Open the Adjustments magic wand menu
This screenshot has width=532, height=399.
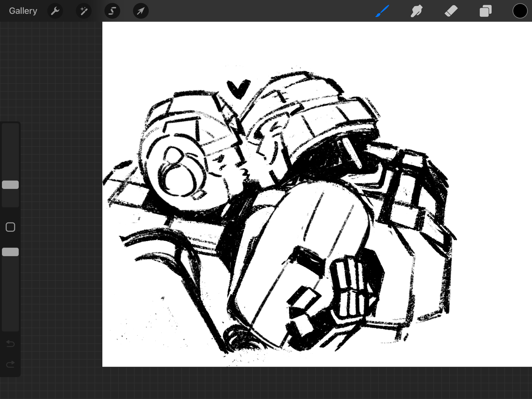coord(84,11)
